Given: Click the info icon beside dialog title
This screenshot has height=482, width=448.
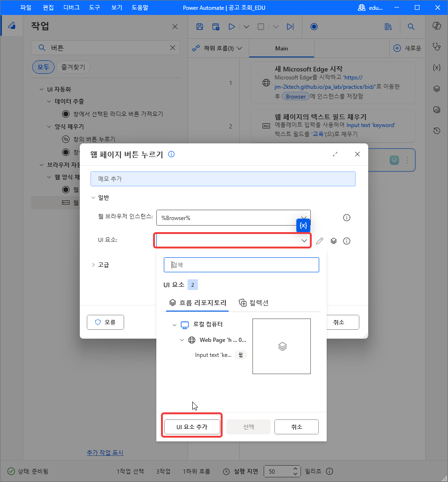Looking at the screenshot, I should point(171,154).
